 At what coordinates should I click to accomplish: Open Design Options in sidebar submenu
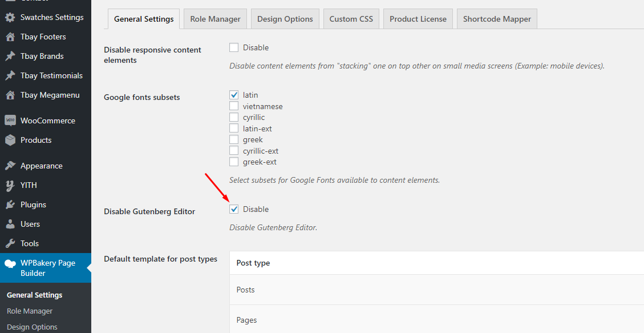(x=32, y=327)
